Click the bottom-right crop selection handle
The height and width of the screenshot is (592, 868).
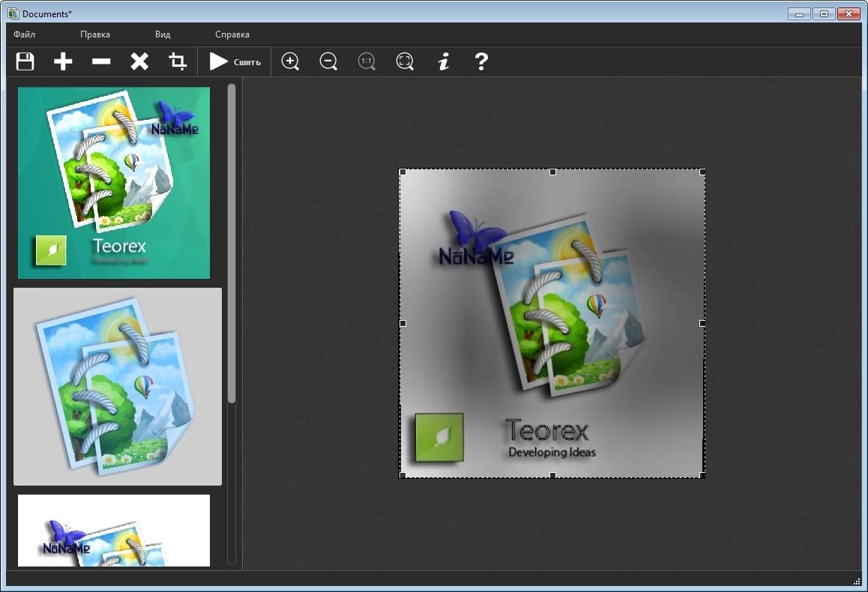702,474
